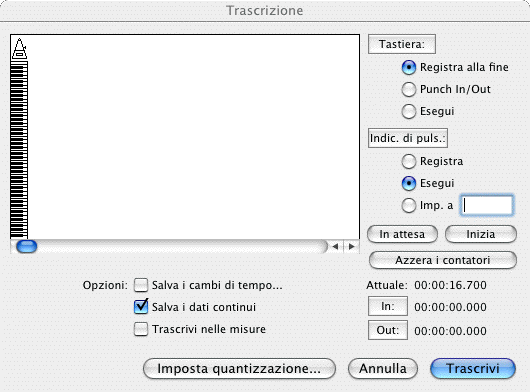Click the Indic. di puls.: button
Image resolution: width=530 pixels, height=392 pixels.
tap(408, 138)
